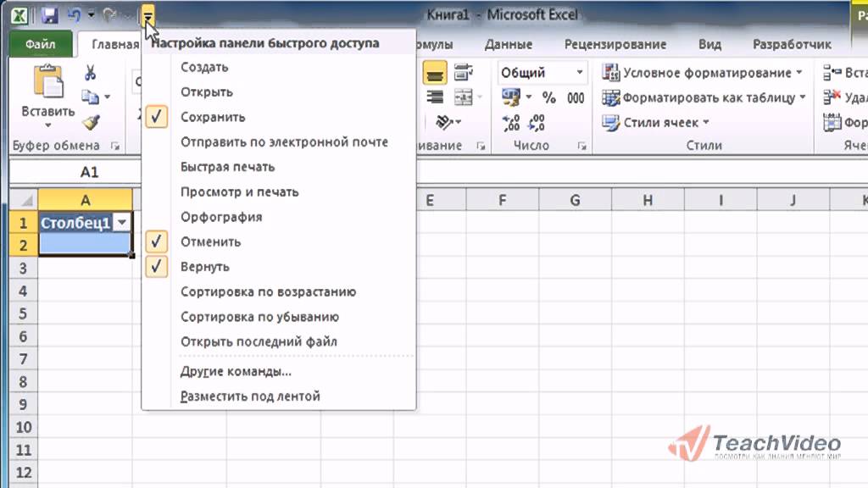
Task: Open the Общий number format combo box
Action: coord(541,73)
